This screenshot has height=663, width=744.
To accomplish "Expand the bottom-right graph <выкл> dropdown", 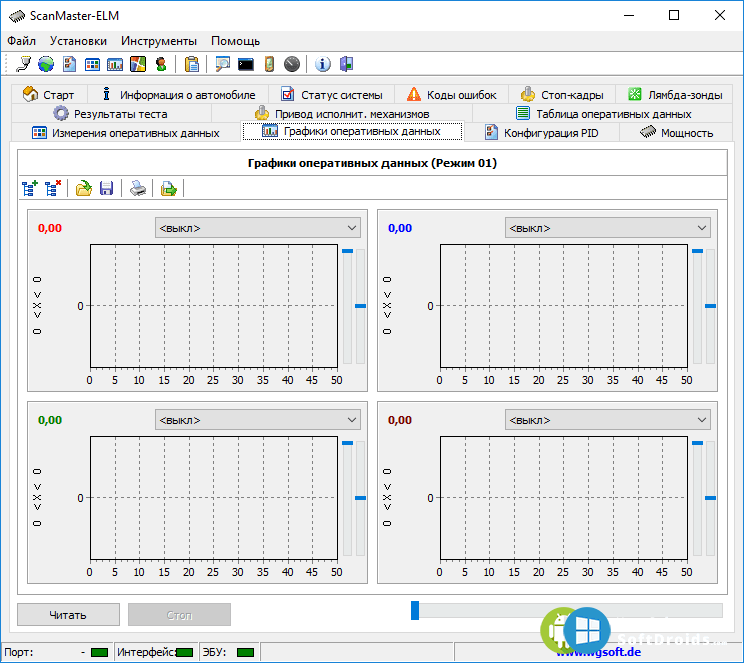I will click(608, 420).
